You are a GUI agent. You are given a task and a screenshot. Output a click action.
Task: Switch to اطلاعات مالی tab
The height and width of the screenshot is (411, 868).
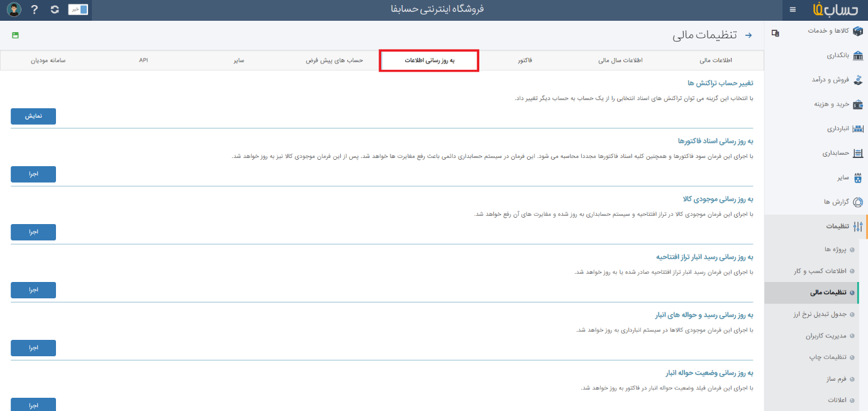pyautogui.click(x=716, y=60)
